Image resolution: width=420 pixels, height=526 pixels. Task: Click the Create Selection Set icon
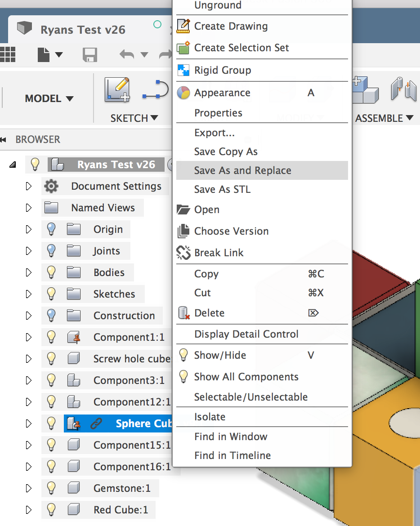point(183,48)
